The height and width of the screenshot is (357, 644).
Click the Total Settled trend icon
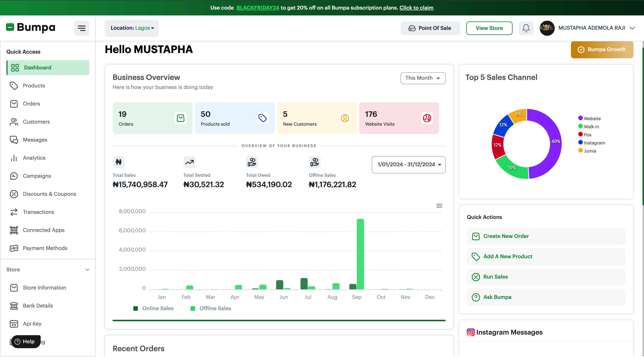pyautogui.click(x=189, y=162)
